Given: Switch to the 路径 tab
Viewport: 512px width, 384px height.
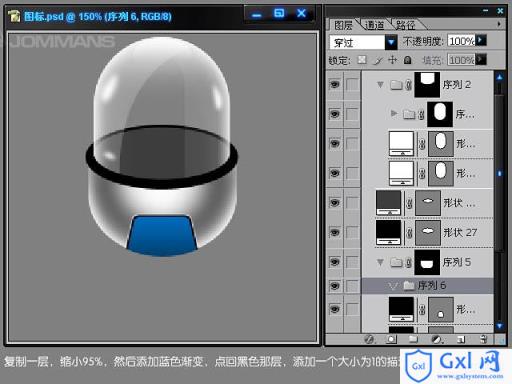Looking at the screenshot, I should coord(406,25).
